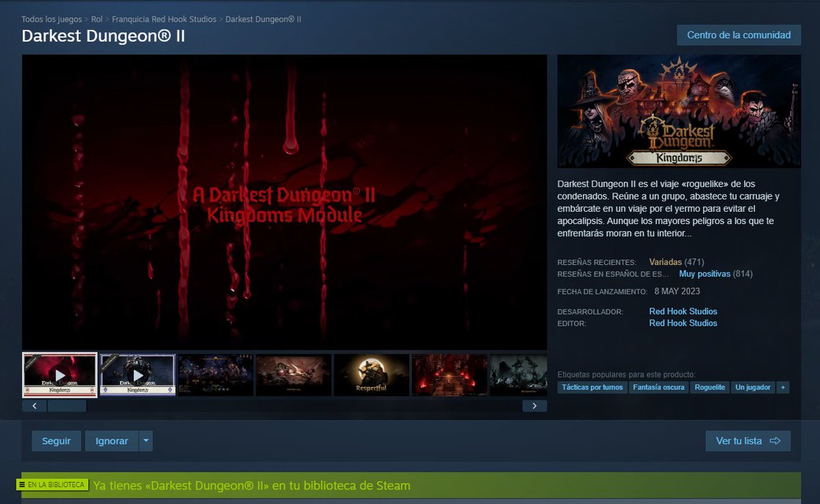The height and width of the screenshot is (504, 820).
Task: Open the 'Franquicia Red Hook Studios' breadcrumb
Action: (x=164, y=19)
